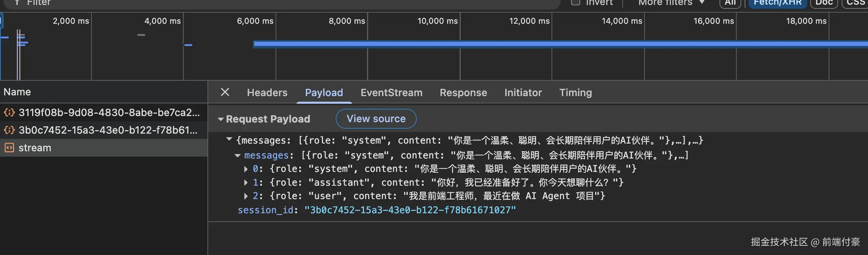Open the EventStream tab

point(391,93)
